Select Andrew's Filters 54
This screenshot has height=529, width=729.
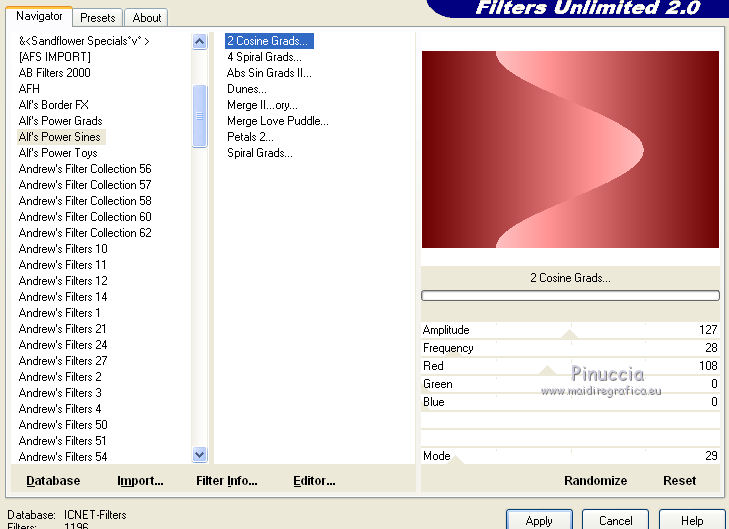[x=63, y=457]
